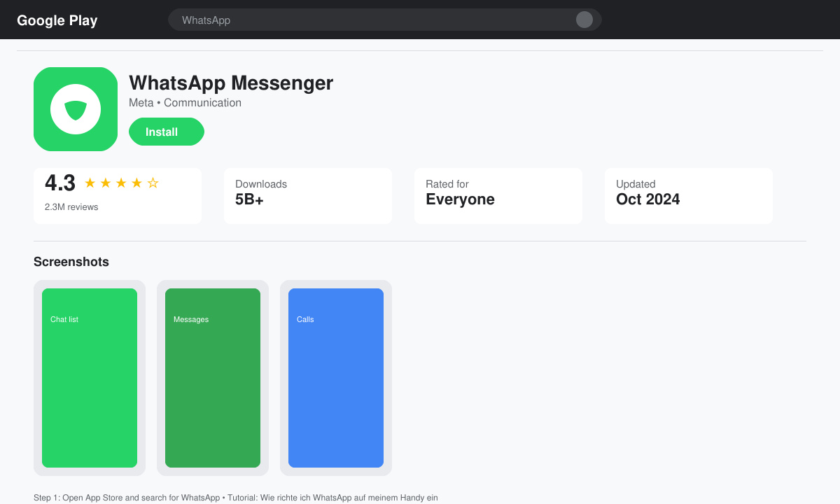840x504 pixels.
Task: Open the Calls screenshot
Action: [336, 378]
